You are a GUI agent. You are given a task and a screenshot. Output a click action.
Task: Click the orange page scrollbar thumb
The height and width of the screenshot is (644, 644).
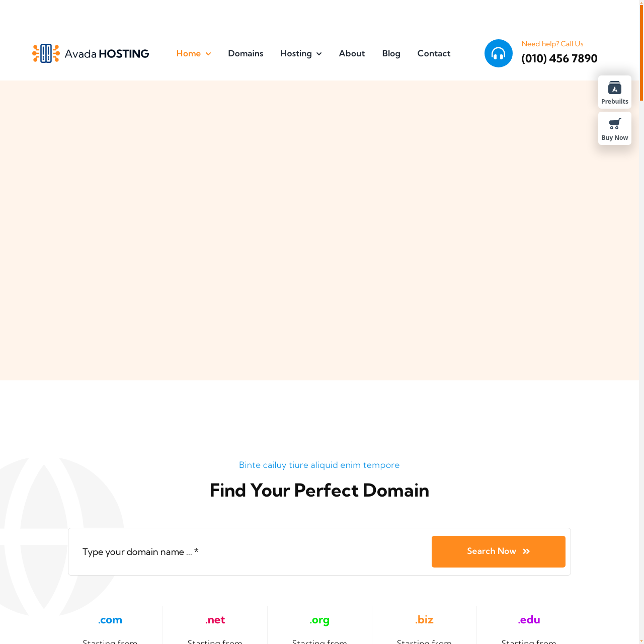coord(641,50)
